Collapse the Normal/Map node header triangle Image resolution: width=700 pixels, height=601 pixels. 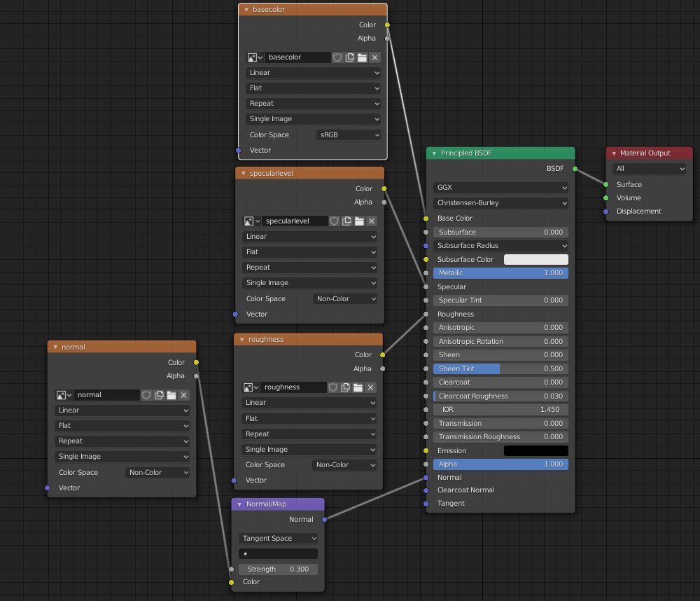239,504
